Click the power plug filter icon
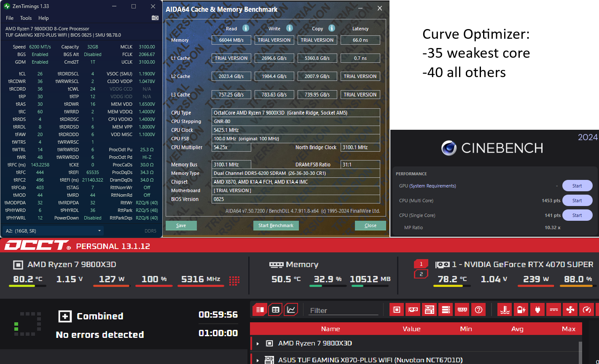Image resolution: width=599 pixels, height=364 pixels. tap(537, 310)
